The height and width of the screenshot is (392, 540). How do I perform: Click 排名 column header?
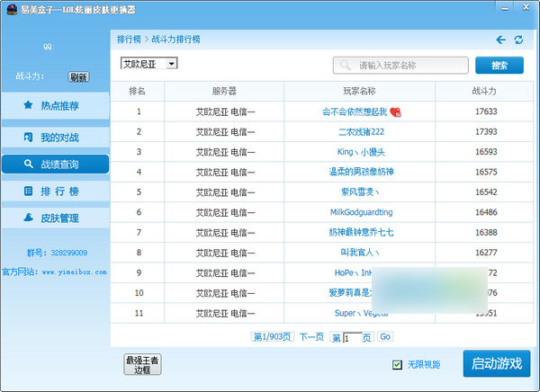click(x=137, y=91)
